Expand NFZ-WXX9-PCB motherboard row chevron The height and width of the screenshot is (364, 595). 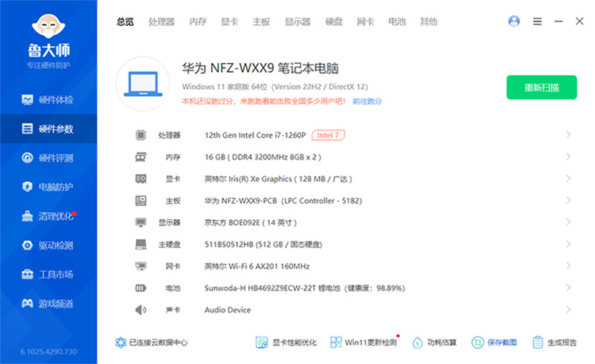[x=568, y=201]
